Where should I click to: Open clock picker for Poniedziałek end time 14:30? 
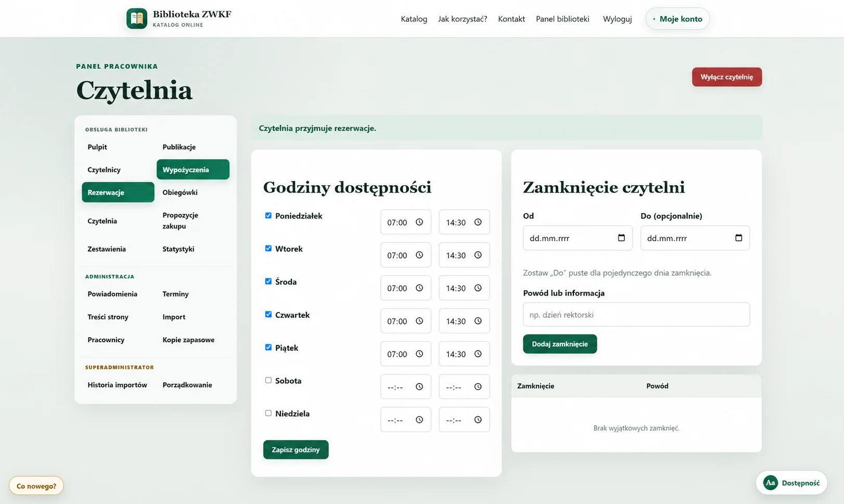pos(478,222)
